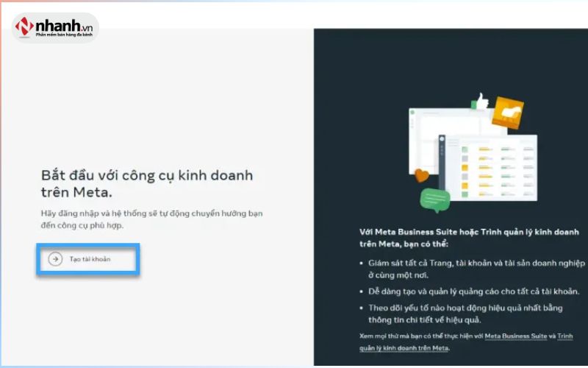
Task: Open the Meta Business Suite link
Action: coord(516,336)
